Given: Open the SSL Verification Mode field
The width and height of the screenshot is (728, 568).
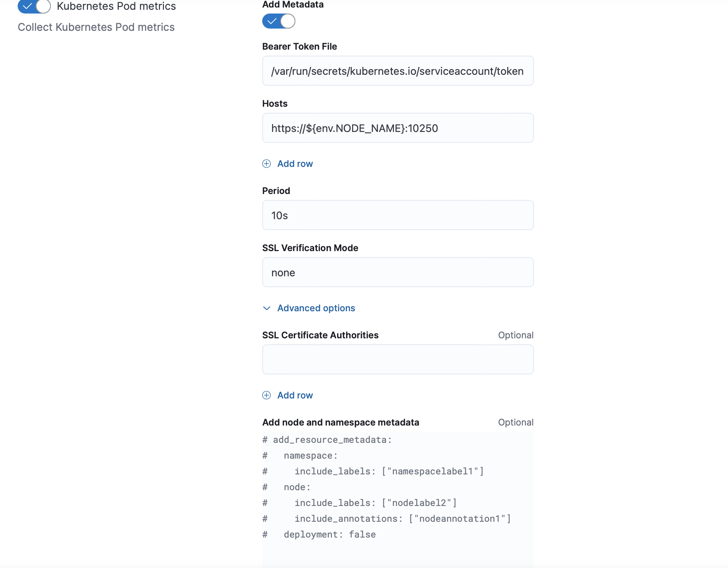Looking at the screenshot, I should click(x=398, y=272).
